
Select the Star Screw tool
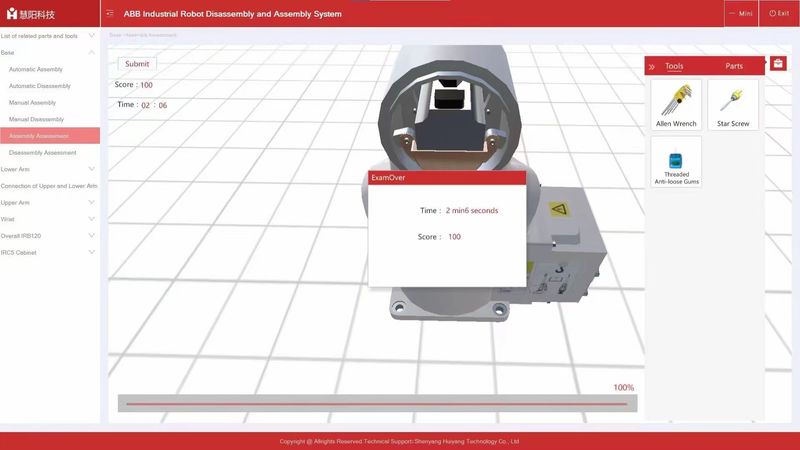click(733, 105)
